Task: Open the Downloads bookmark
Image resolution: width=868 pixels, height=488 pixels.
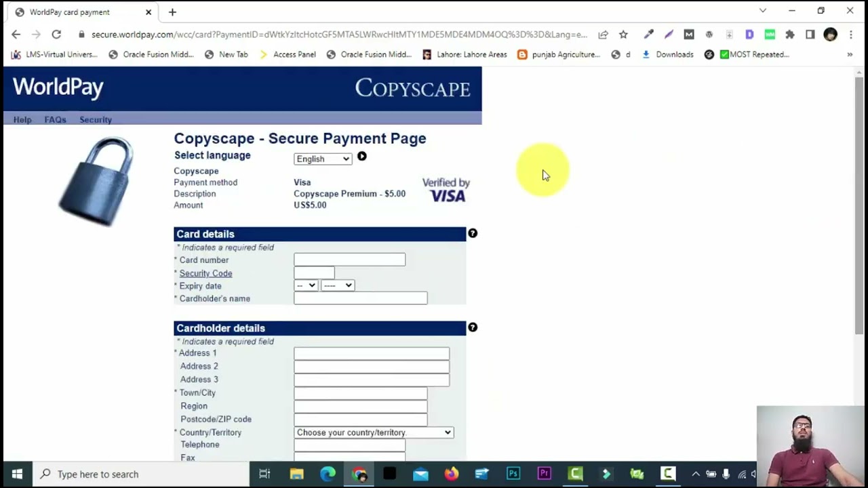Action: [x=667, y=54]
